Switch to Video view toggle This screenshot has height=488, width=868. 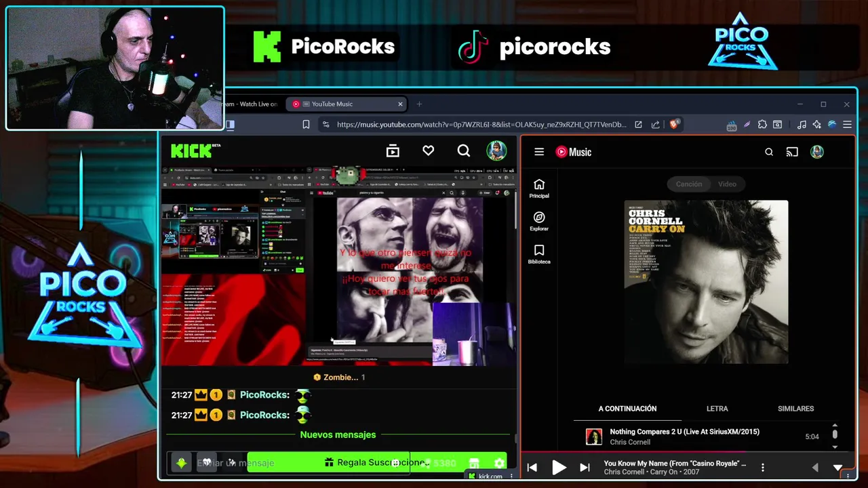click(x=727, y=184)
